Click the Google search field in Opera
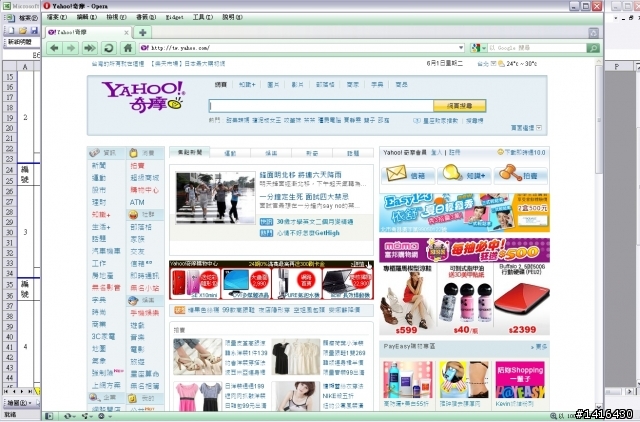This screenshot has height=422, width=640. tap(537, 48)
